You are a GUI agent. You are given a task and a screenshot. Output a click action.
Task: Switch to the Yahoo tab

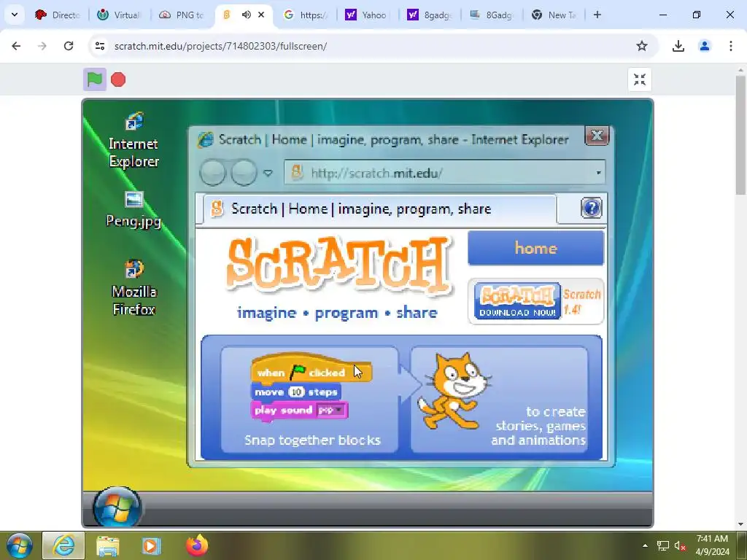coord(368,15)
